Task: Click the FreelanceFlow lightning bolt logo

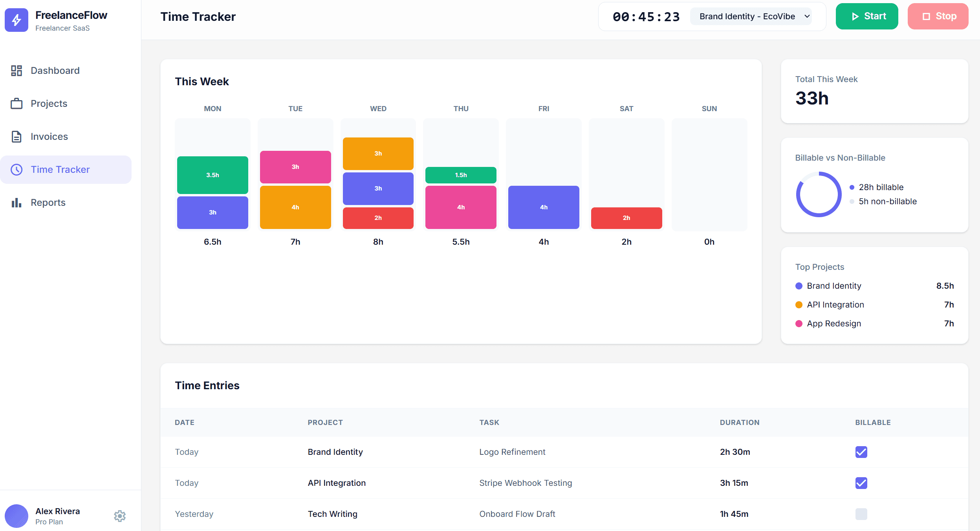Action: [16, 20]
